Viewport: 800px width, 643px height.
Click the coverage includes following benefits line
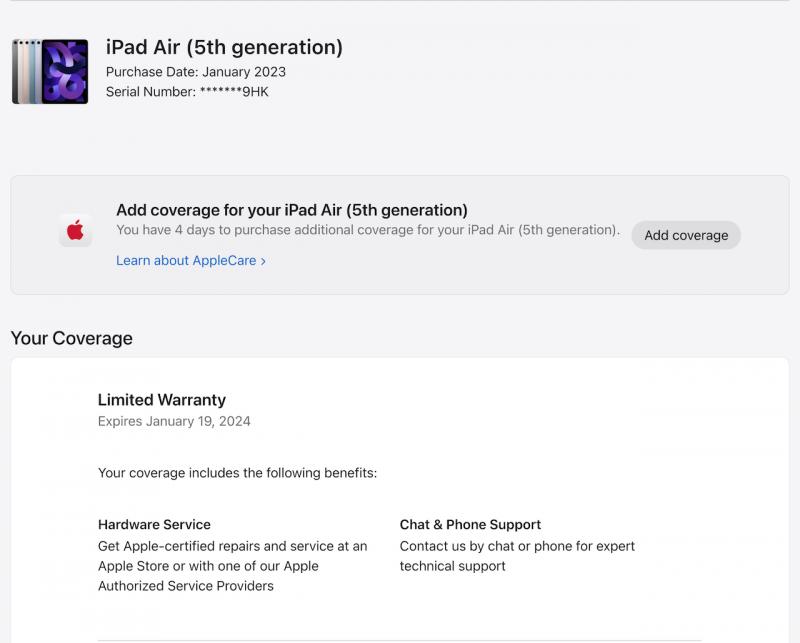[x=237, y=473]
